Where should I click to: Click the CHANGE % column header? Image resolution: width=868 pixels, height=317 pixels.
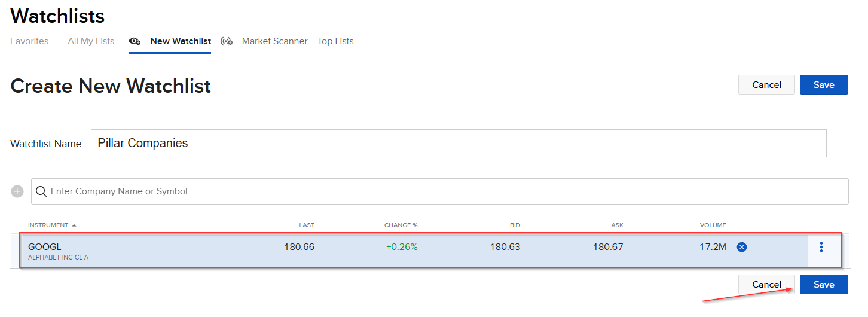coord(401,225)
